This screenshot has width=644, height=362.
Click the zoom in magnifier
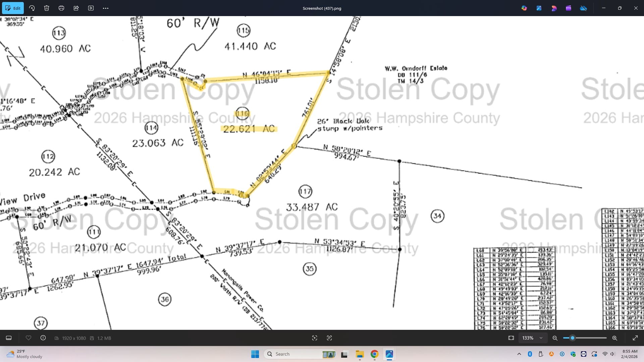pos(615,338)
